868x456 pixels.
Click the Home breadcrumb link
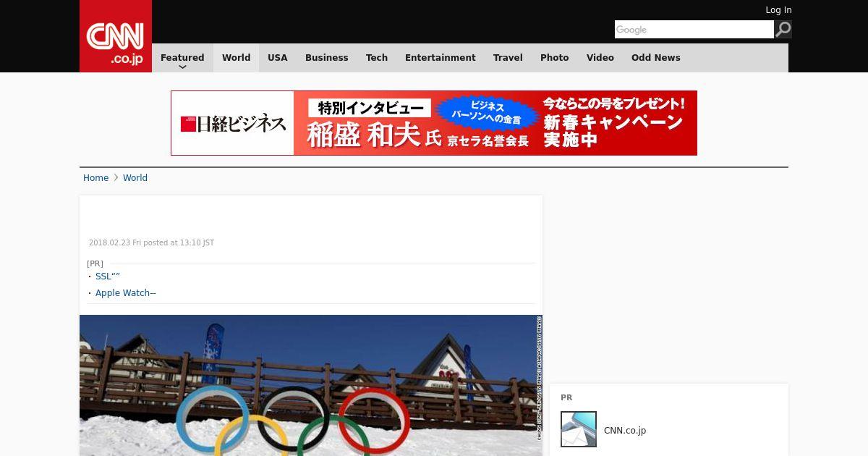[95, 178]
